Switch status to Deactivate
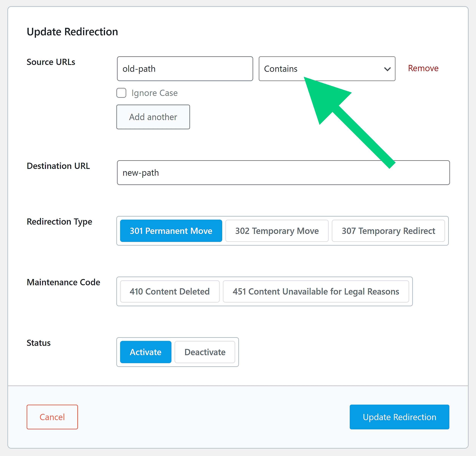 (x=205, y=352)
